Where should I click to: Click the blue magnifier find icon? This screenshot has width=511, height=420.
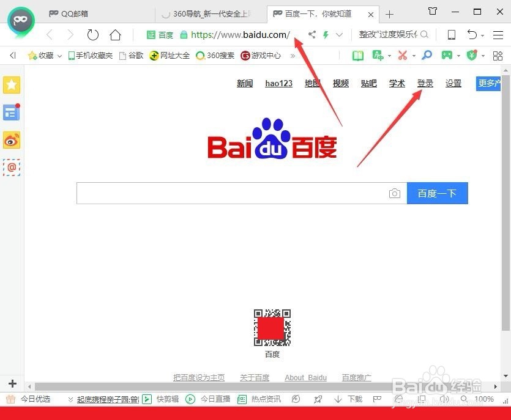click(427, 56)
